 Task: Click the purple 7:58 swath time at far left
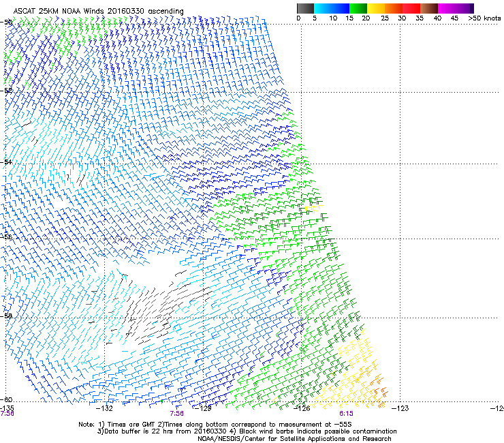coord(7,414)
